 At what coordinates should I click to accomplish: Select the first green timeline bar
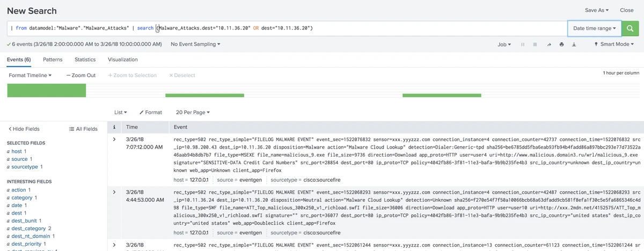pos(46,91)
